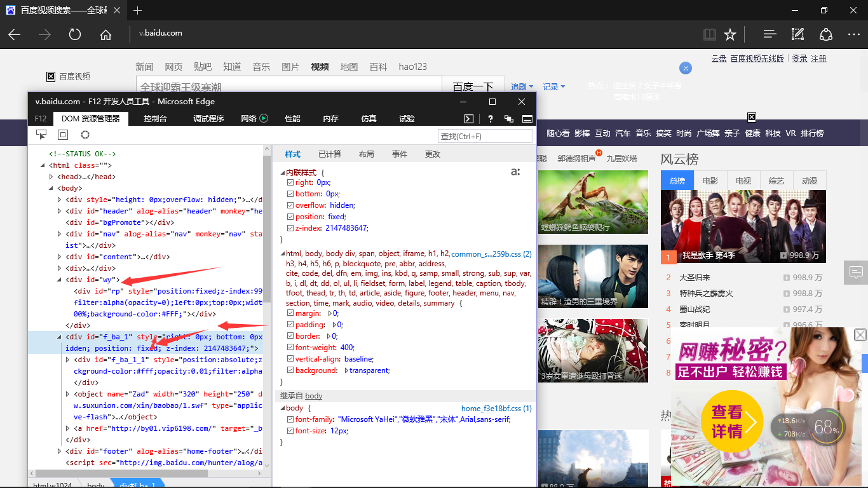Uncheck the font-weight: 400 property
The width and height of the screenshot is (868, 488).
click(290, 348)
